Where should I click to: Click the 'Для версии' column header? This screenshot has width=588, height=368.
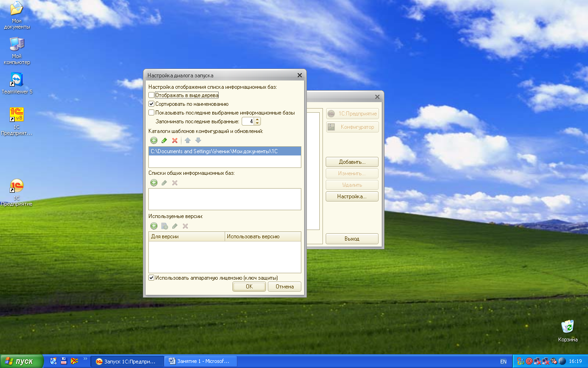click(x=187, y=236)
